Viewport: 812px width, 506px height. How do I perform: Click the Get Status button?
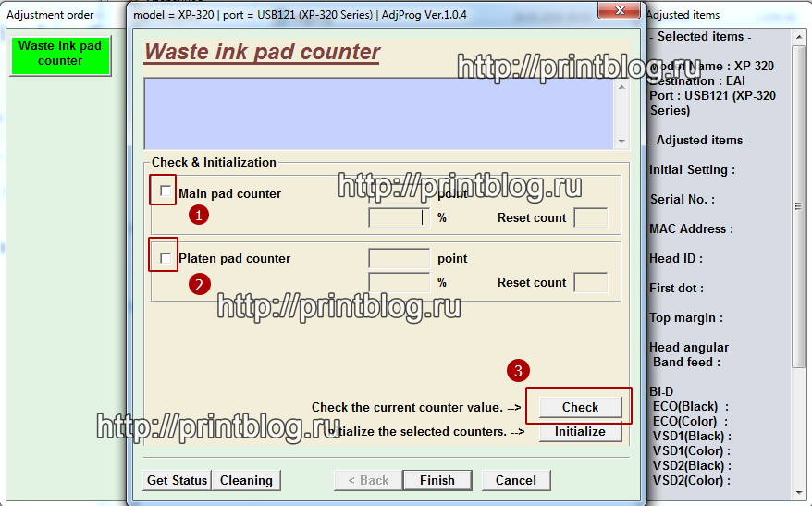177,480
